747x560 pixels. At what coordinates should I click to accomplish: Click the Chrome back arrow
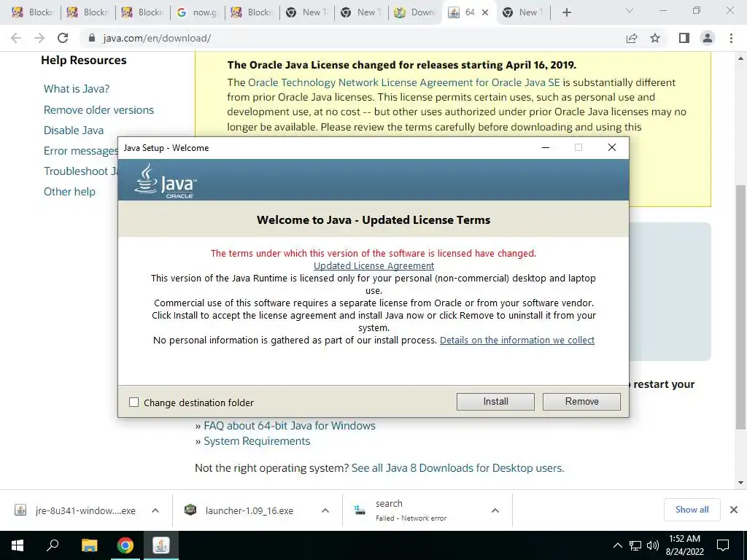[16, 38]
